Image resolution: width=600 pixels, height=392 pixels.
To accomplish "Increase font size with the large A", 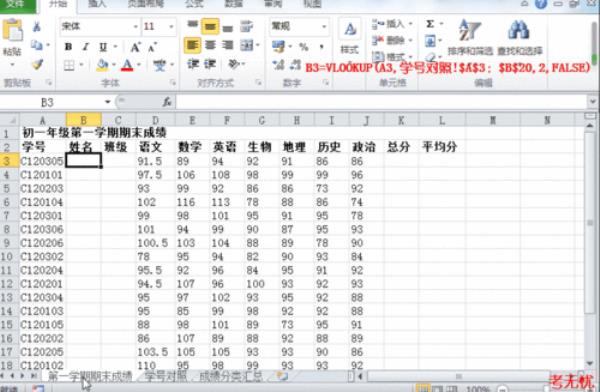I will pyautogui.click(x=135, y=47).
